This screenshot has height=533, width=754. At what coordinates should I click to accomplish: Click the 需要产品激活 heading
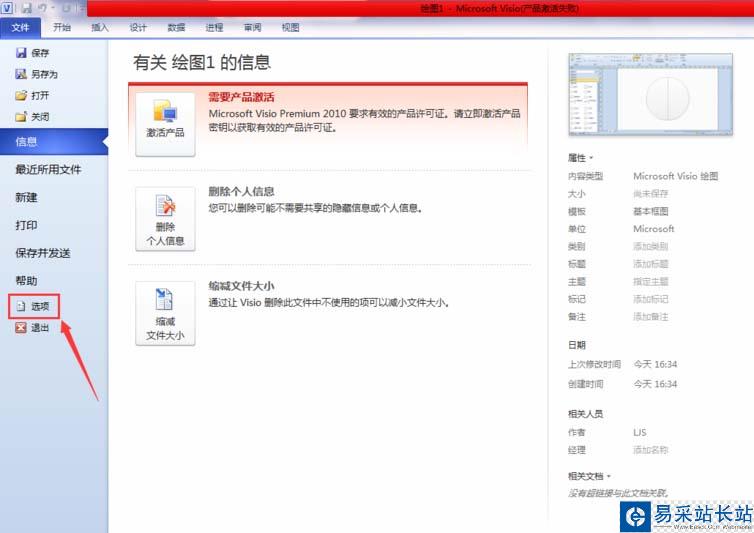point(241,97)
